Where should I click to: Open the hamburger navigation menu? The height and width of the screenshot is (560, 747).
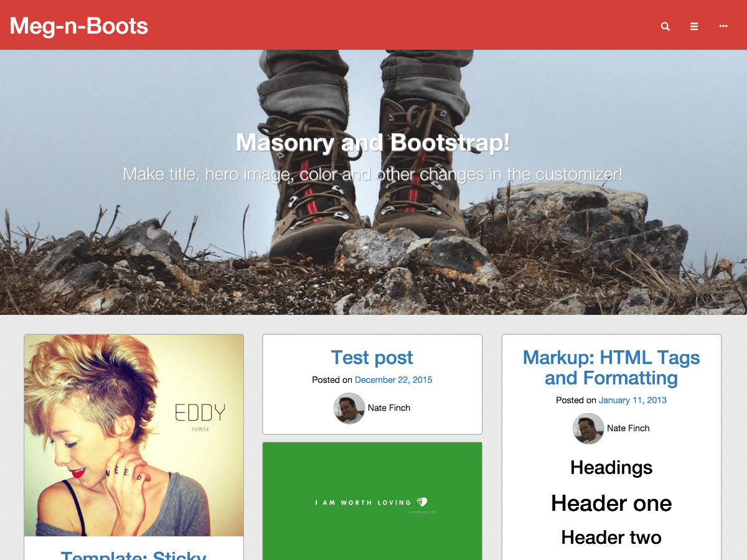[694, 26]
